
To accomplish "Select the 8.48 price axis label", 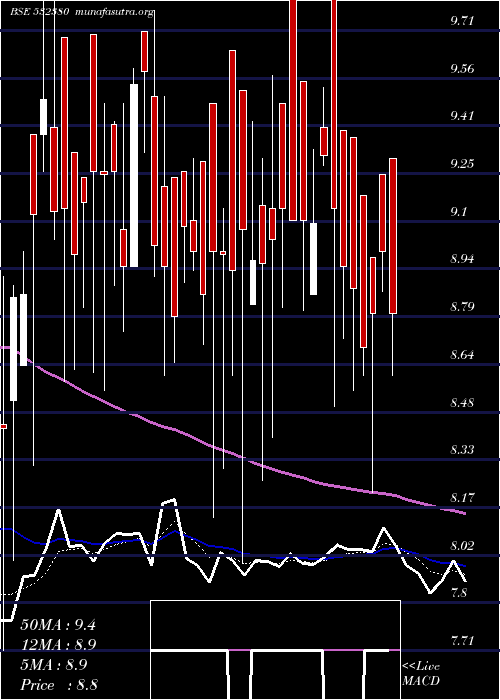I will tap(462, 403).
